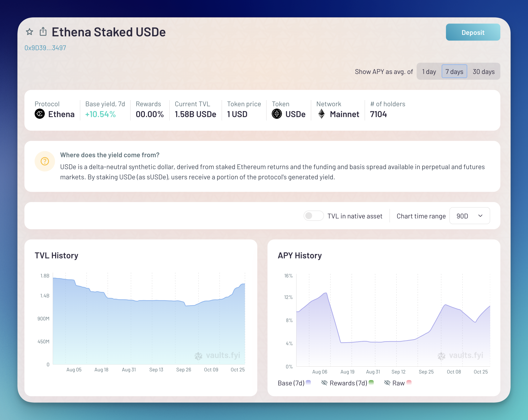The image size is (528, 420).
Task: Click the Chart time range label
Action: pos(421,216)
